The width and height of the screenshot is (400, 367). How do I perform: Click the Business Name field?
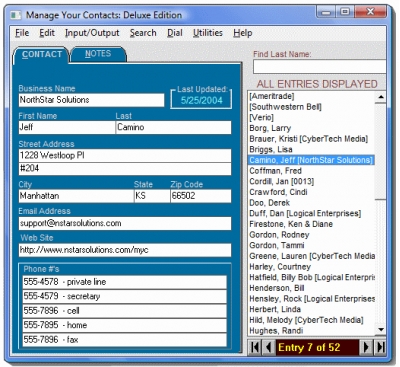coord(91,100)
